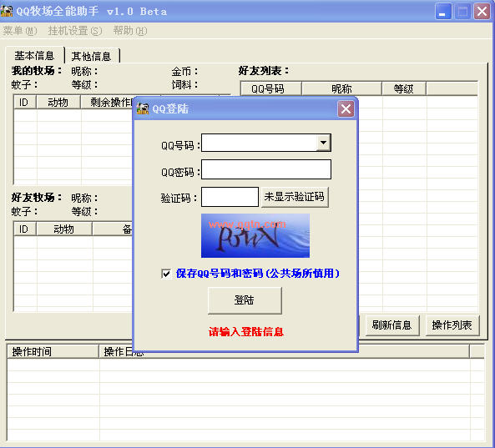495x448 pixels.
Task: Open the 帮助(H) menu
Action: pos(130,31)
